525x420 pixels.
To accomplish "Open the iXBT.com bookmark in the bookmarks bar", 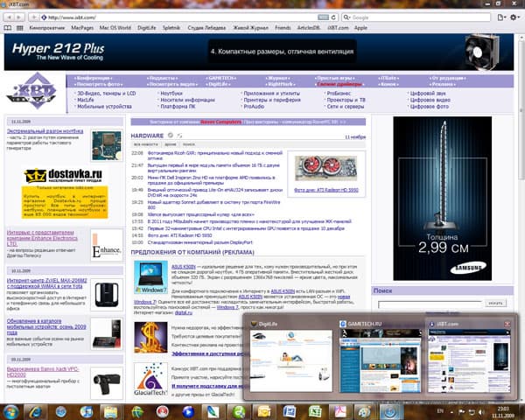I will point(338,28).
